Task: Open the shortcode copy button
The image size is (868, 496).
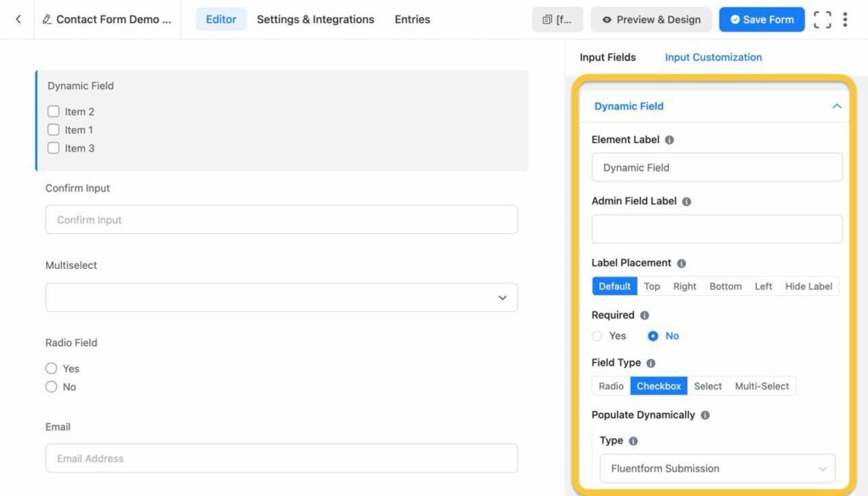Action: pyautogui.click(x=558, y=20)
